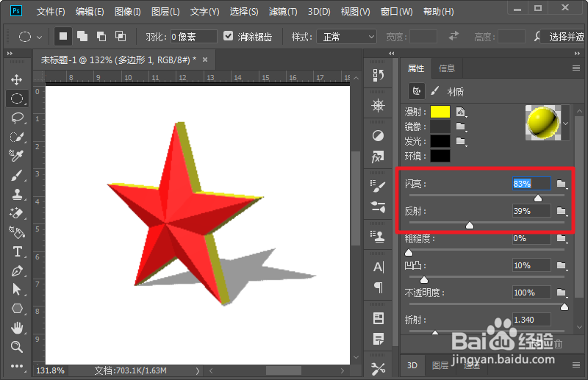Click the 羽化 input field
Image resolution: width=588 pixels, height=380 pixels.
pyautogui.click(x=193, y=37)
